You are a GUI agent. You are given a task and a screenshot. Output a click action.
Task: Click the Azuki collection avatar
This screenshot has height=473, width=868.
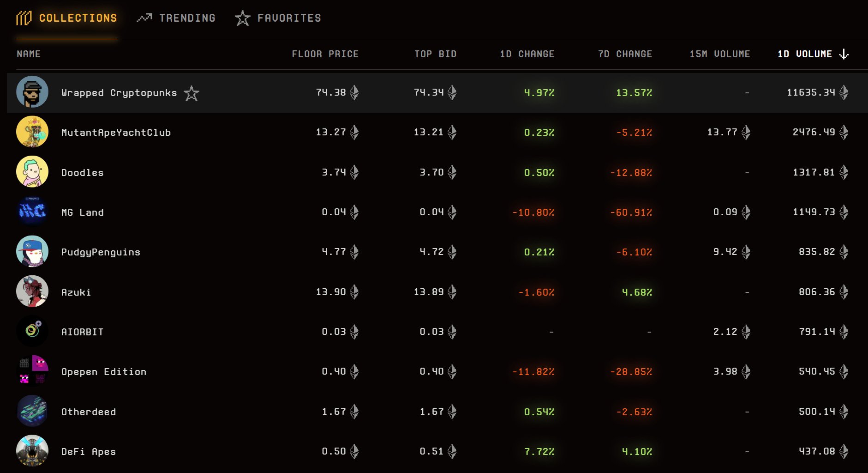(x=32, y=291)
